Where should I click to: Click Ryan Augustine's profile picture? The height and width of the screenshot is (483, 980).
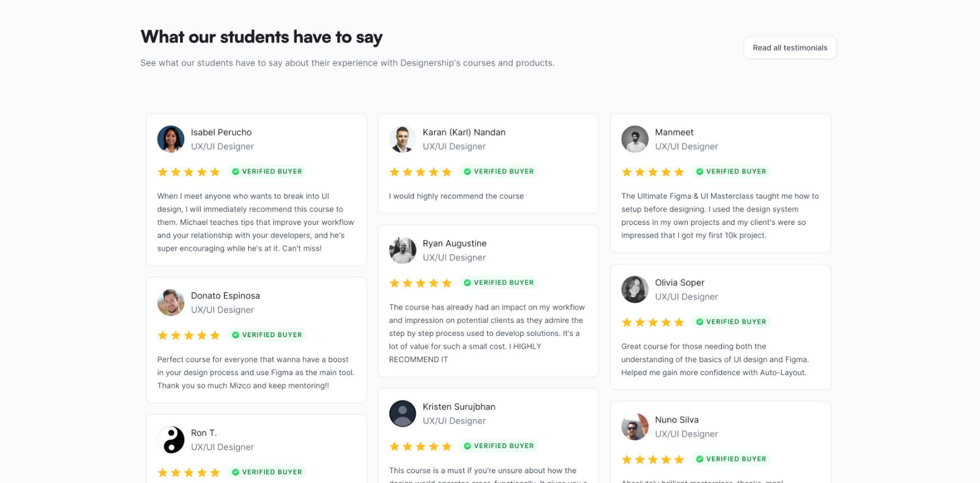(x=402, y=250)
